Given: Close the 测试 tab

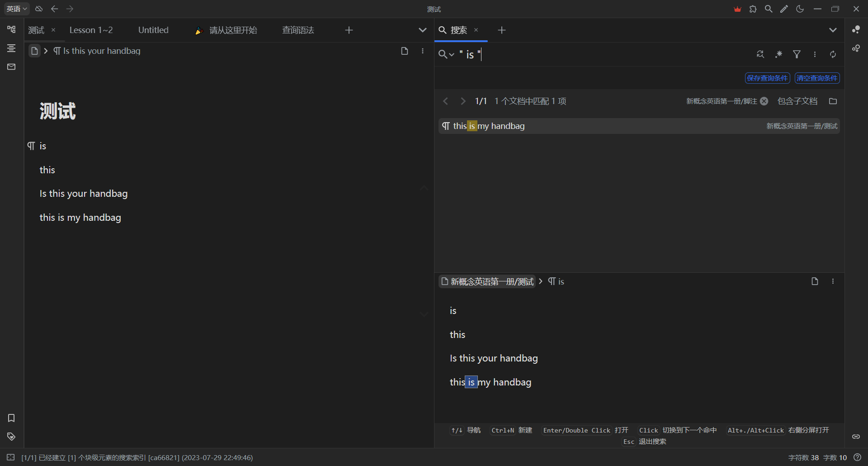Looking at the screenshot, I should (53, 30).
